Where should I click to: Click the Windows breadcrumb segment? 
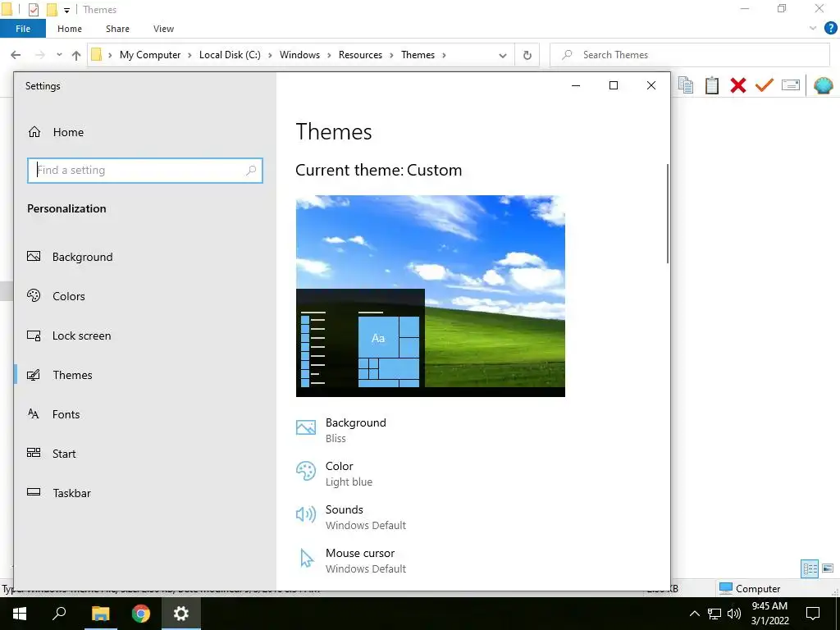pyautogui.click(x=299, y=55)
